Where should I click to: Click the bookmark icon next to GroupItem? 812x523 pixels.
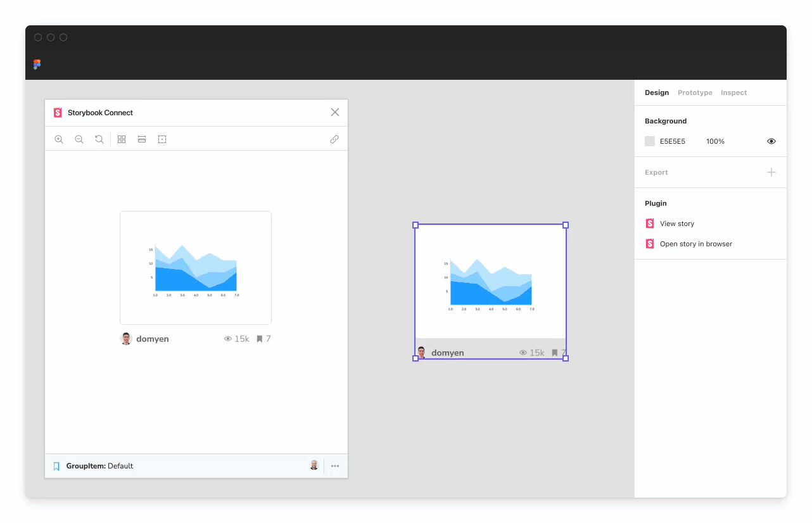(56, 465)
